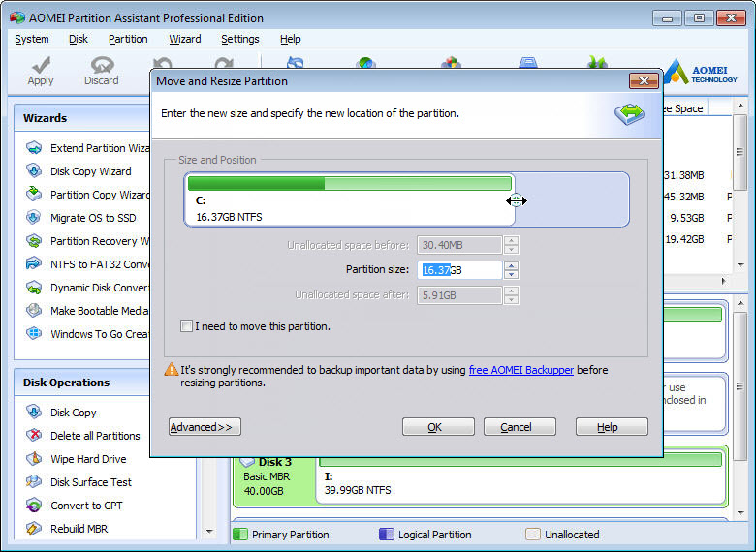Image resolution: width=756 pixels, height=552 pixels.
Task: Confirm resize with OK button
Action: (x=438, y=427)
